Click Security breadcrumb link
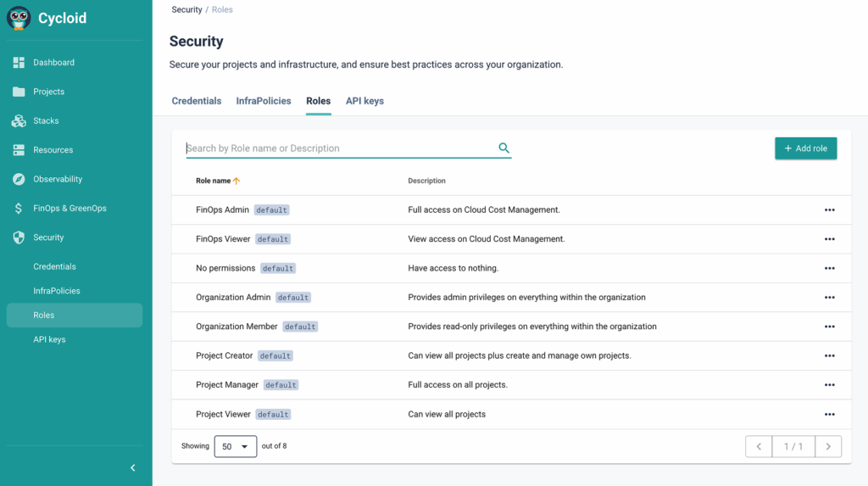Screen dimensions: 868x486 (186, 10)
